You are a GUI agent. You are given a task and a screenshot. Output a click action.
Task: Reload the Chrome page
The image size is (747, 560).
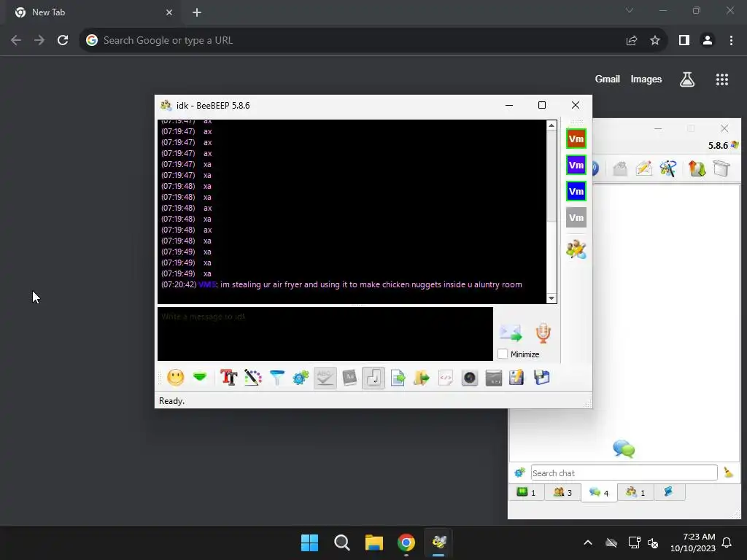63,41
